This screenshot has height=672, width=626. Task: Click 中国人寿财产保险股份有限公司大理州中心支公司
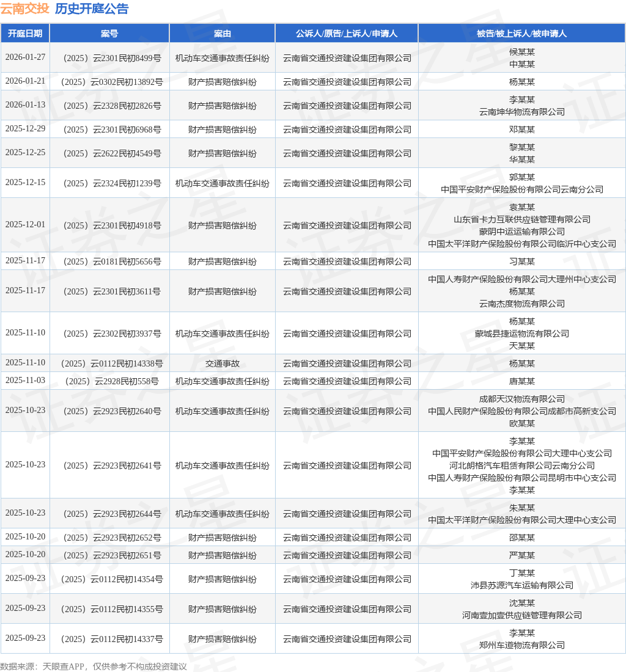tap(522, 279)
